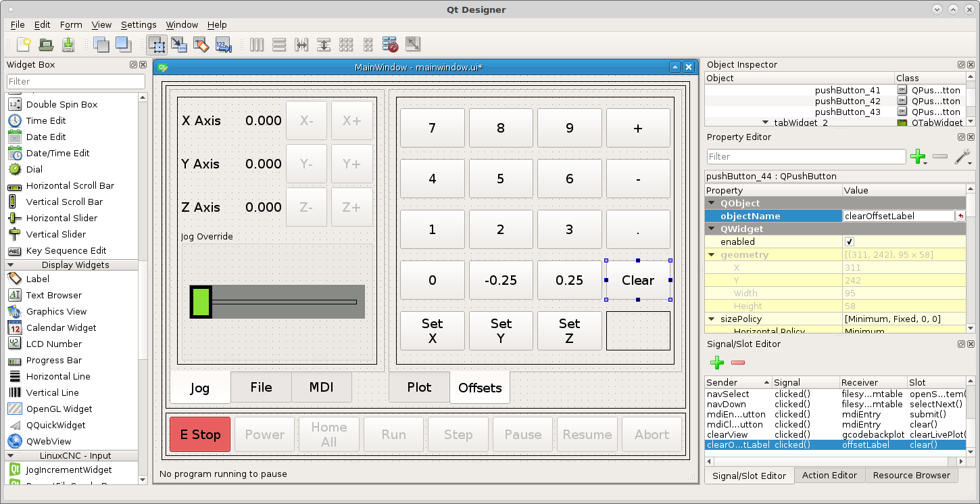Click the Home All button
Viewport: 980px width, 504px height.
pos(329,434)
